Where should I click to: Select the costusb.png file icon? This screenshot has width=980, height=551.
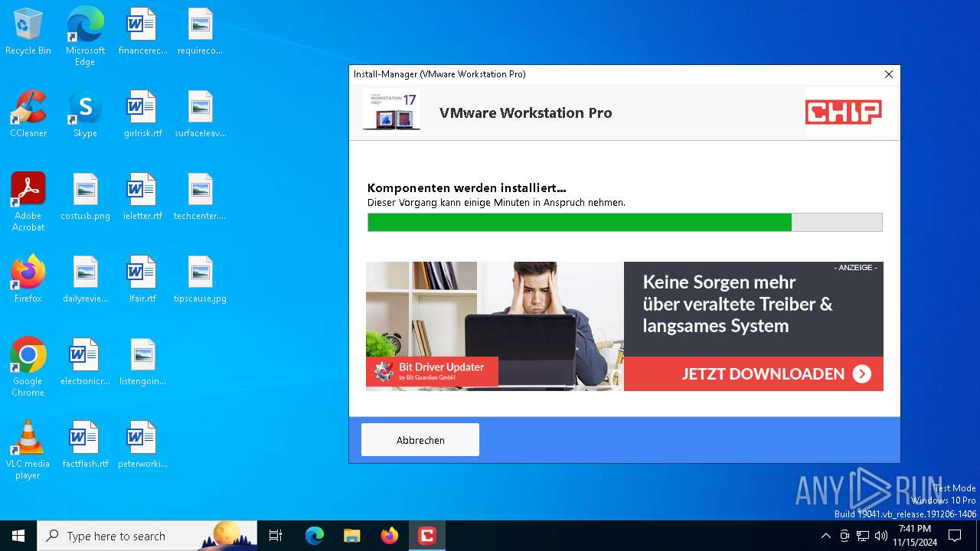(x=85, y=197)
